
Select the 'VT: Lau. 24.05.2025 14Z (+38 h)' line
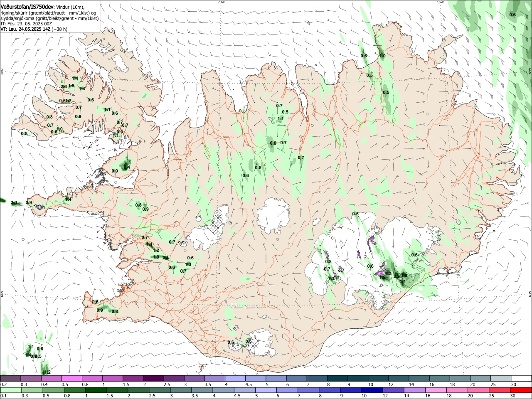point(34,29)
